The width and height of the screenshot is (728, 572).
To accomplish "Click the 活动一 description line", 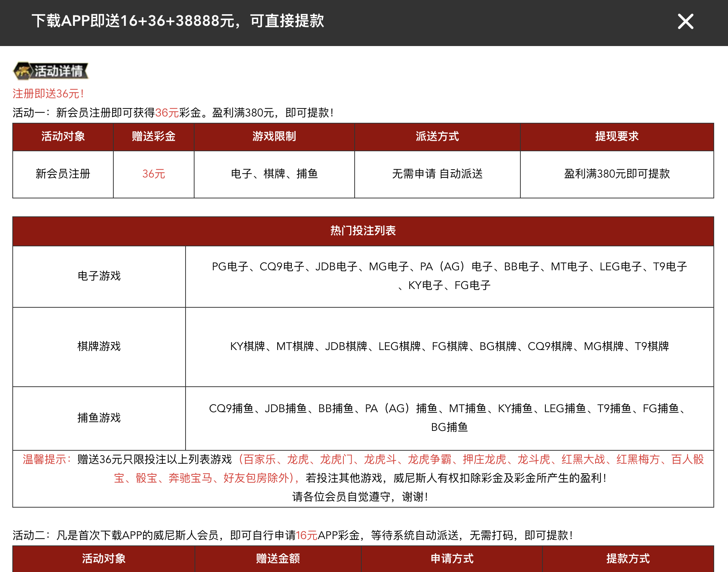I will (x=173, y=113).
